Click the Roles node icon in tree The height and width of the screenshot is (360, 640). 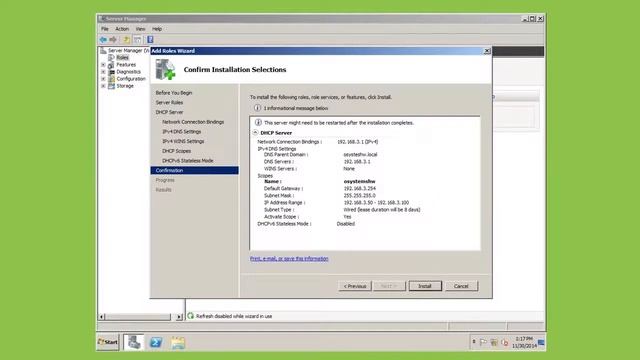point(111,58)
